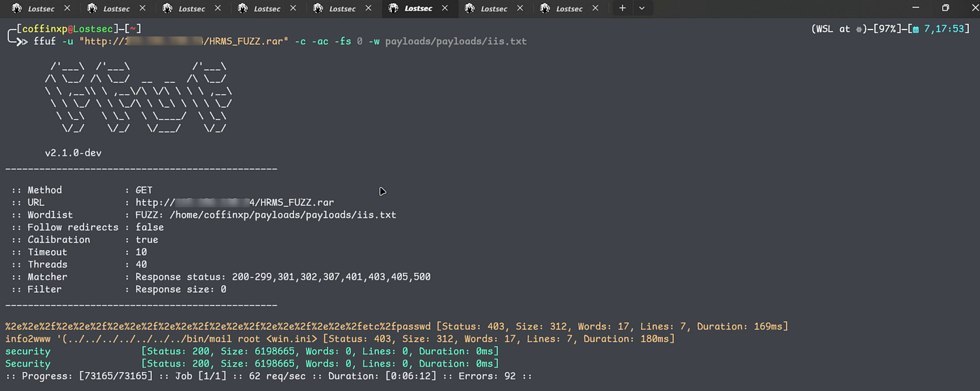Click the lowercase 'security' result line
The width and height of the screenshot is (980, 391).
(x=252, y=351)
